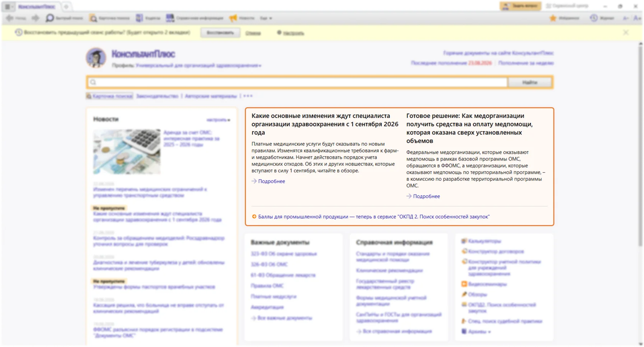This screenshot has width=644, height=347.
Task: Go forward with the right arrow icon
Action: tap(35, 18)
